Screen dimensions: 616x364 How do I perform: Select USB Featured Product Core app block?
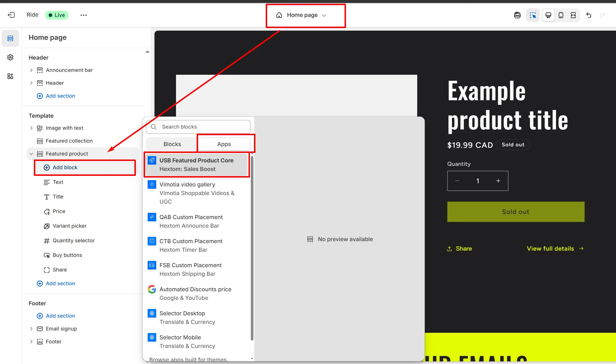click(197, 165)
